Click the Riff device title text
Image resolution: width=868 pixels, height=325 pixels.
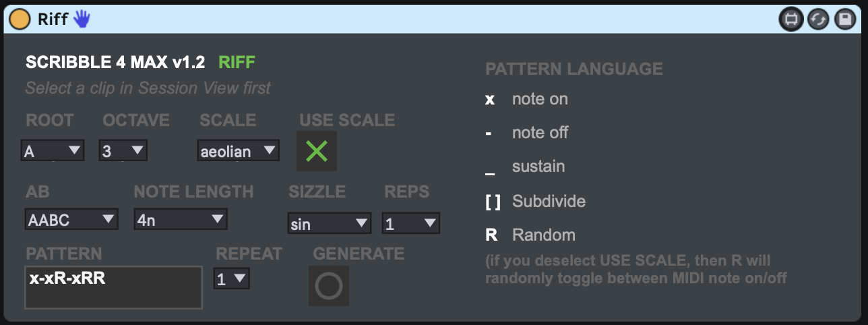(x=53, y=19)
